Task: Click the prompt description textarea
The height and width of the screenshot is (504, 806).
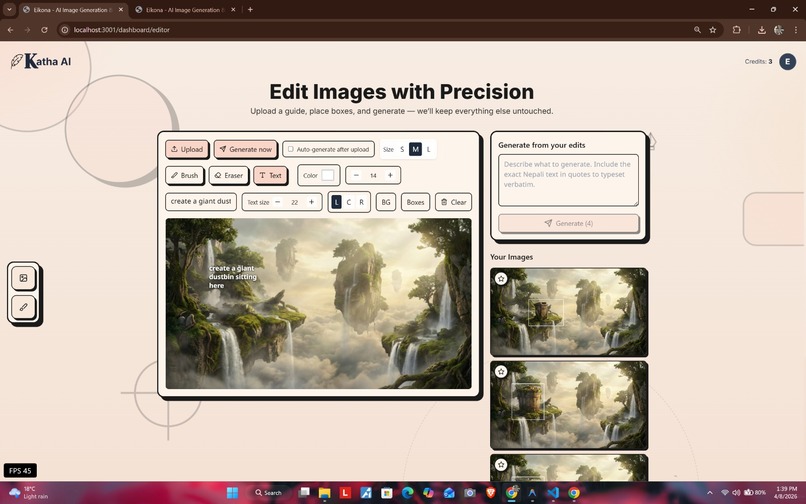Action: tap(569, 180)
